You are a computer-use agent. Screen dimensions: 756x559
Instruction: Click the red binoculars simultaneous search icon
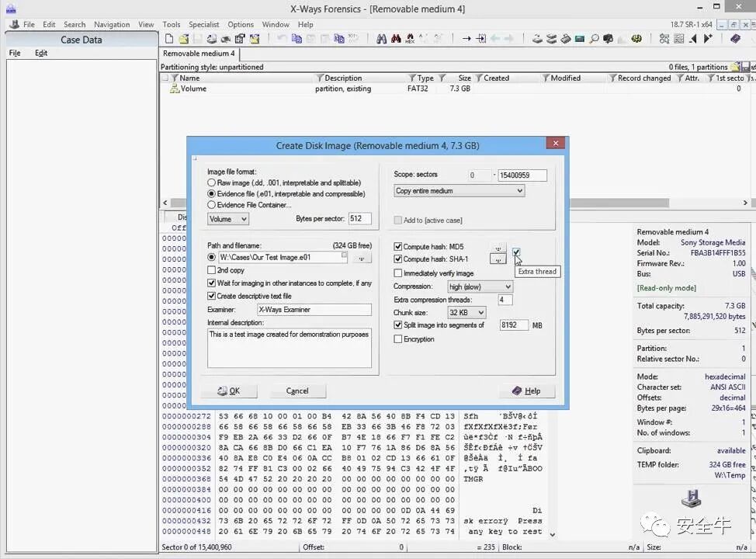pos(396,39)
